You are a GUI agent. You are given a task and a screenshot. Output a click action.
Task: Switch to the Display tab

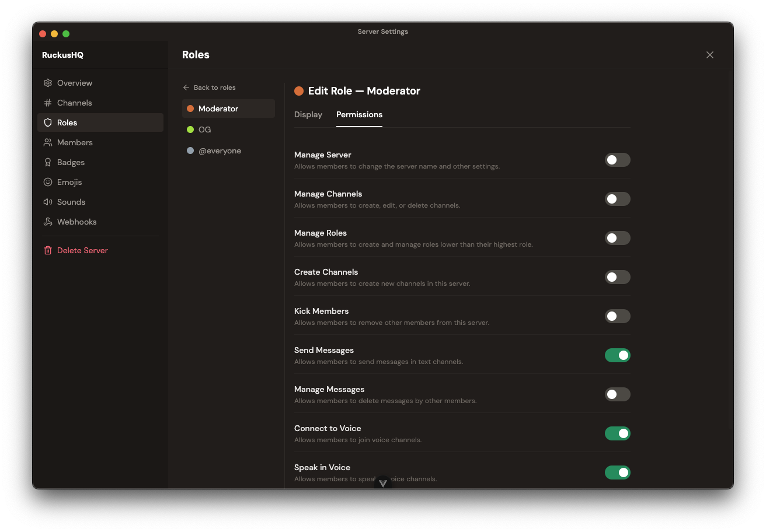[308, 114]
